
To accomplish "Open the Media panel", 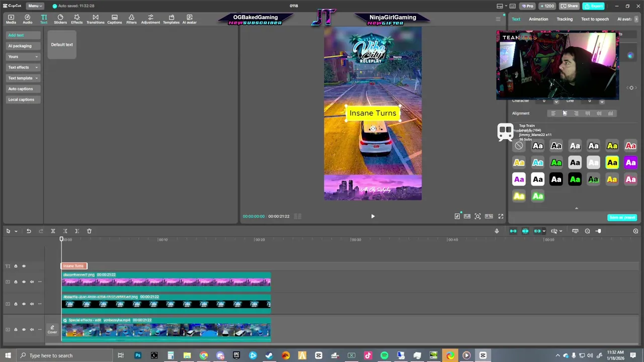I will [x=11, y=19].
